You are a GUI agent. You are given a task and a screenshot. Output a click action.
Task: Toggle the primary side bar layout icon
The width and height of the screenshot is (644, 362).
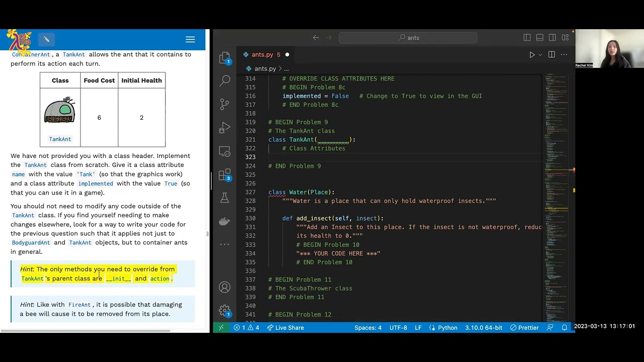(x=527, y=38)
